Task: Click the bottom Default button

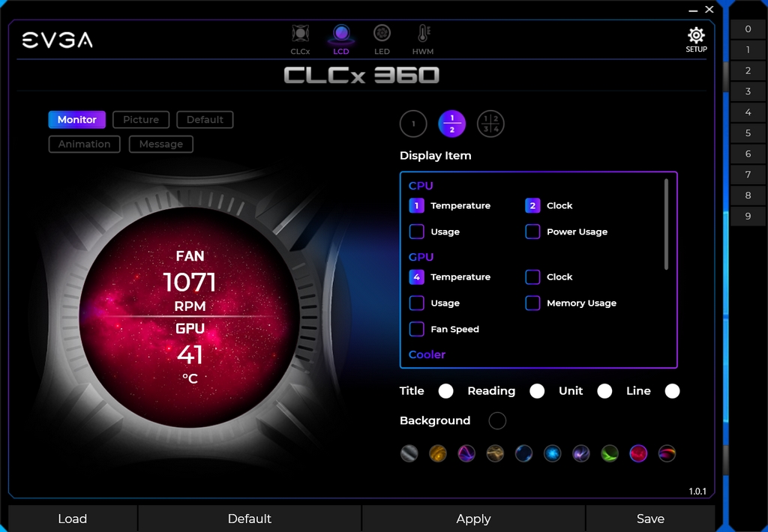Action: coord(250,519)
